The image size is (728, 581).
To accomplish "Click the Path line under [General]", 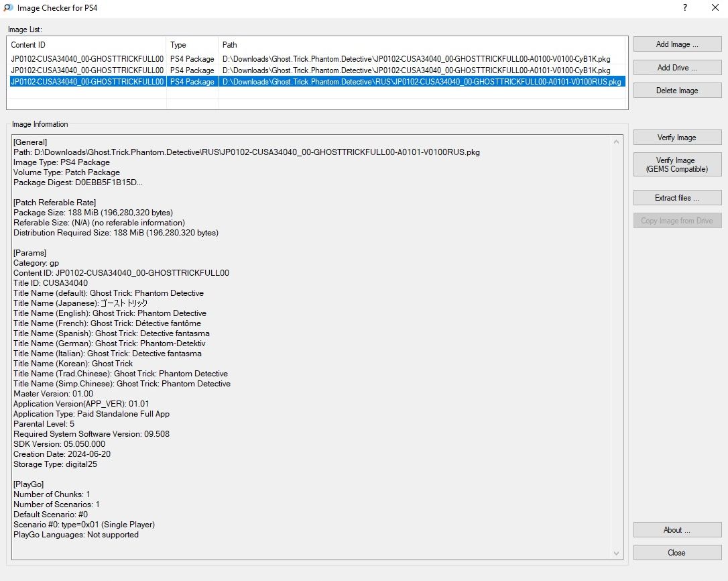I will click(x=247, y=152).
